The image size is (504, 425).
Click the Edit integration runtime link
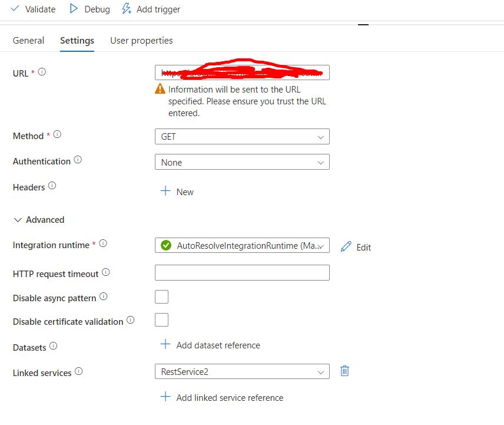click(x=363, y=248)
